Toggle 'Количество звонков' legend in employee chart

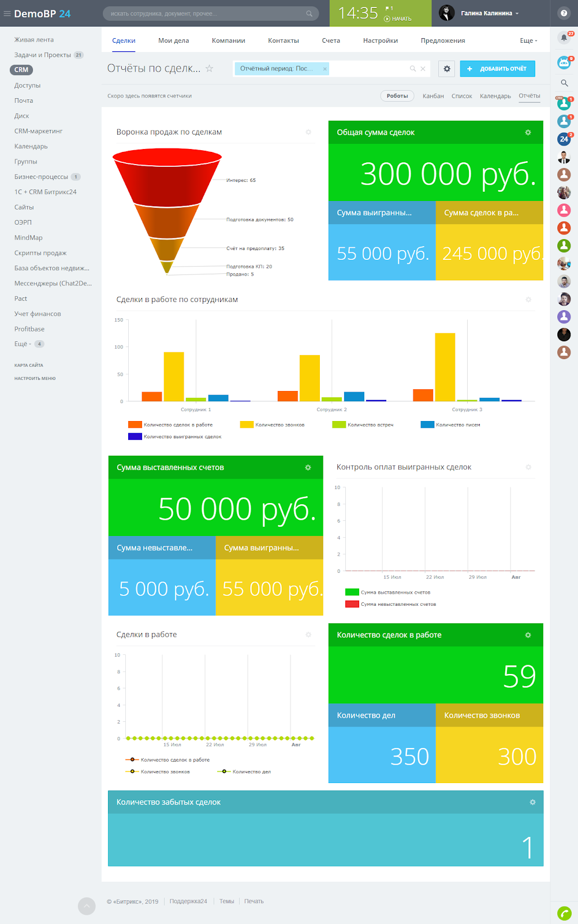pos(279,425)
